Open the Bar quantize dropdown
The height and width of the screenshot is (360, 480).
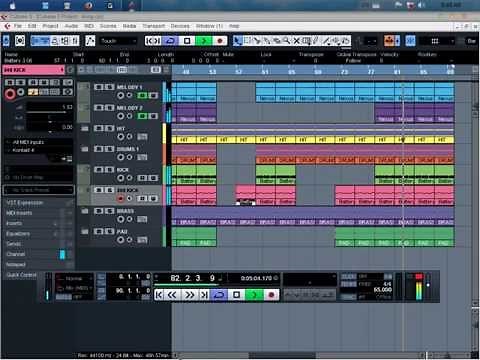(471, 41)
